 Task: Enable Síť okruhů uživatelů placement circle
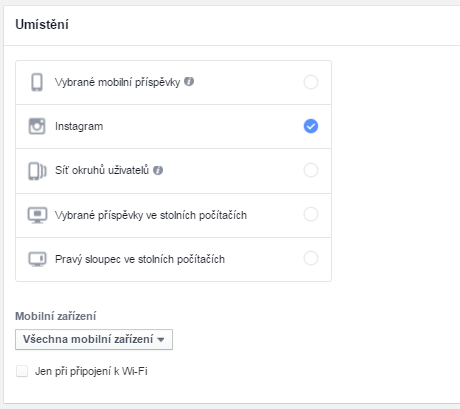coord(311,170)
